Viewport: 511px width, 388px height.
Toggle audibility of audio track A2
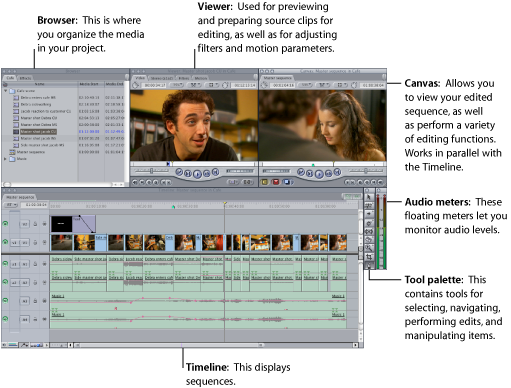5,282
